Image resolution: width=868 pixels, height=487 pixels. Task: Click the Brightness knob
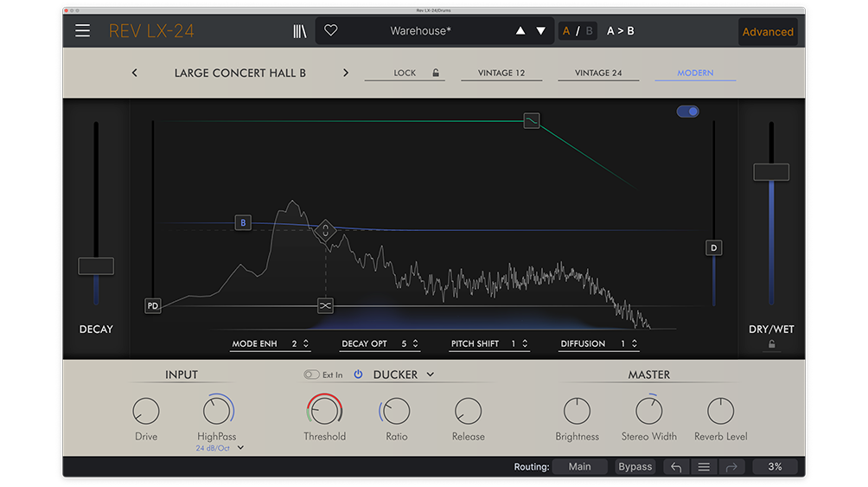[x=577, y=411]
